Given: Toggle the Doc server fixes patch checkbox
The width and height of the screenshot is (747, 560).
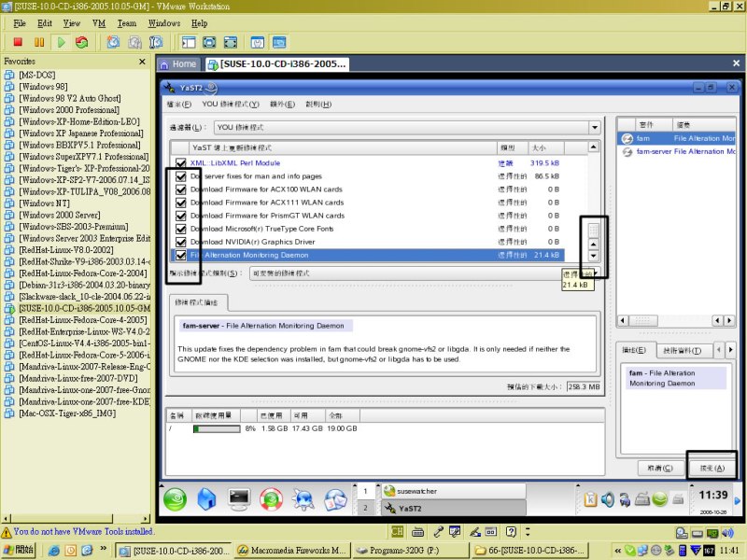Looking at the screenshot, I should point(180,176).
